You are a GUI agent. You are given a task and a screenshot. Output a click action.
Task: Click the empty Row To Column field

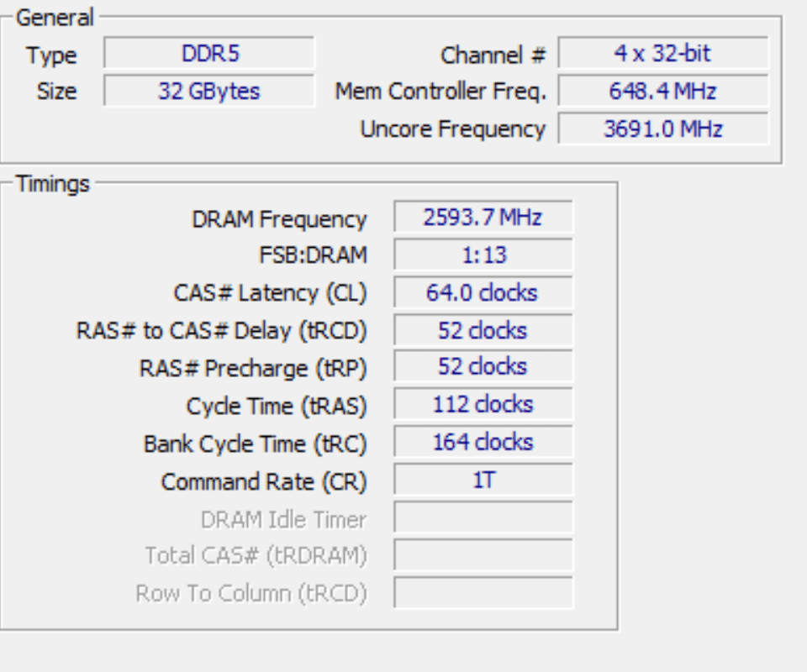point(483,592)
